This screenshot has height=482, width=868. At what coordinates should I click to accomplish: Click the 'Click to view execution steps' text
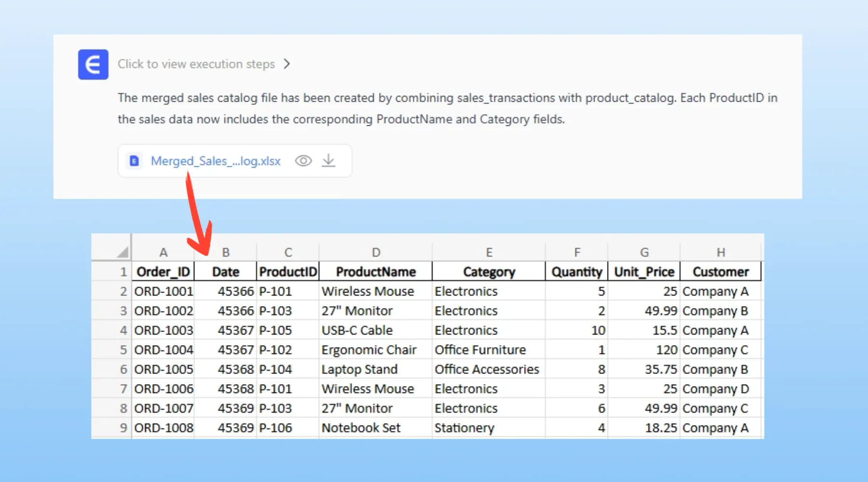tap(196, 64)
